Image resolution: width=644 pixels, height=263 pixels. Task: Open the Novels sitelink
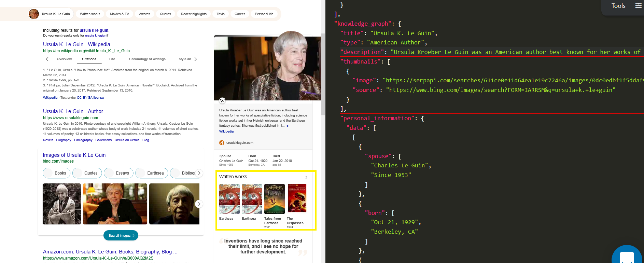click(x=48, y=140)
